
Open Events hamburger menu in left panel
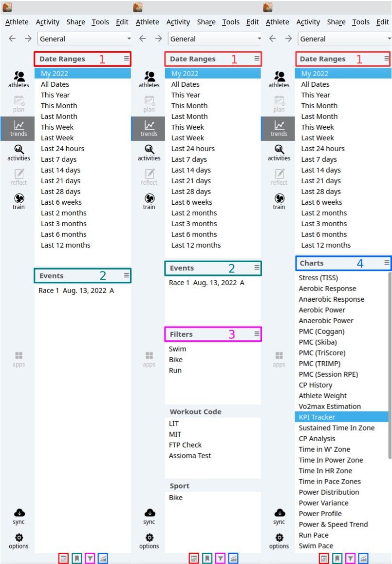[x=127, y=275]
